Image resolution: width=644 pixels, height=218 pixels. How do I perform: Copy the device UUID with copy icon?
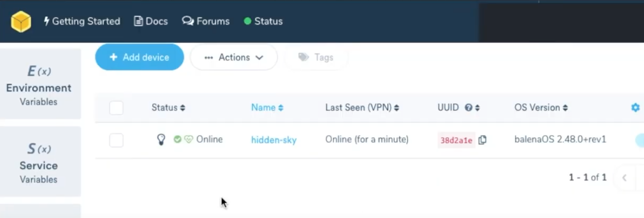click(x=482, y=140)
